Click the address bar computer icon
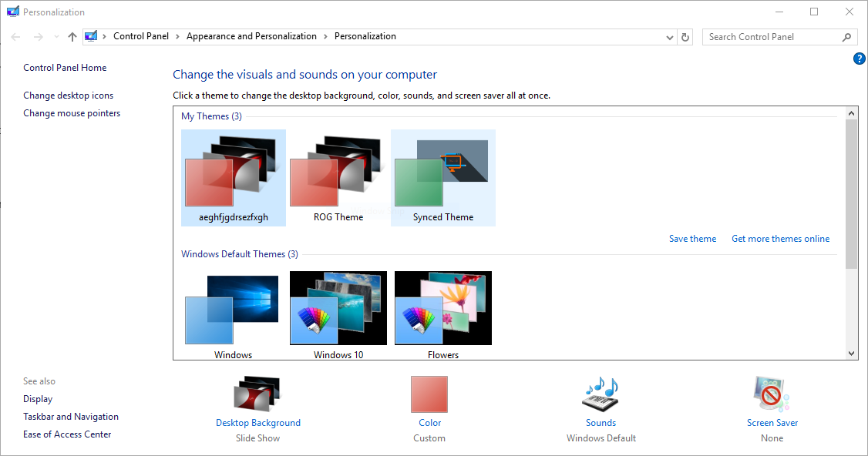This screenshot has width=868, height=456. tap(91, 36)
